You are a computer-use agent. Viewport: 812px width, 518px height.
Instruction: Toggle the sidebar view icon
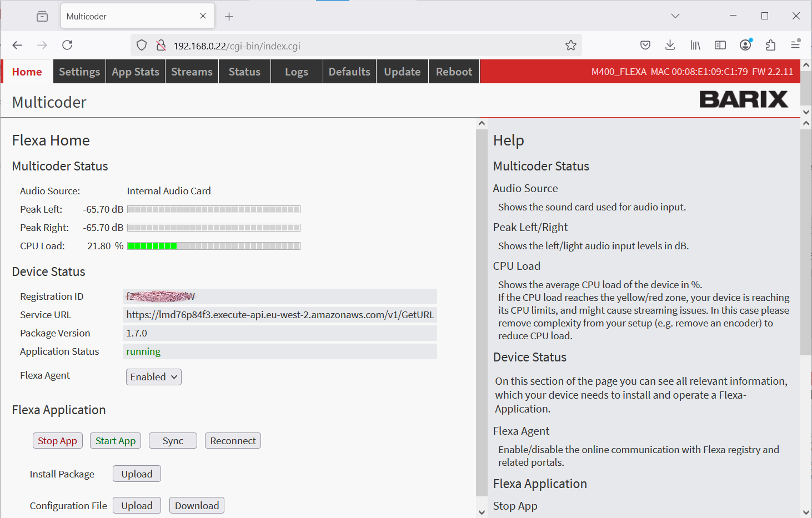coord(720,46)
